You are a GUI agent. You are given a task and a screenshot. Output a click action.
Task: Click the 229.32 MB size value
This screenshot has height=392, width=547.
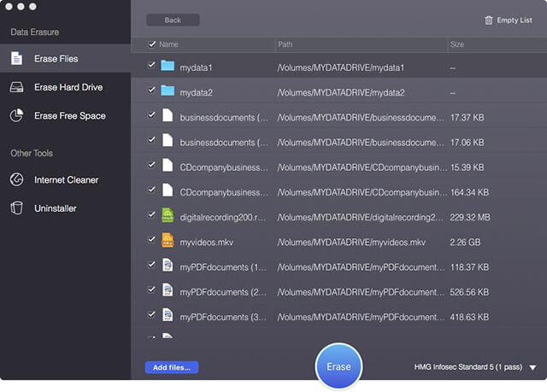[x=470, y=218]
